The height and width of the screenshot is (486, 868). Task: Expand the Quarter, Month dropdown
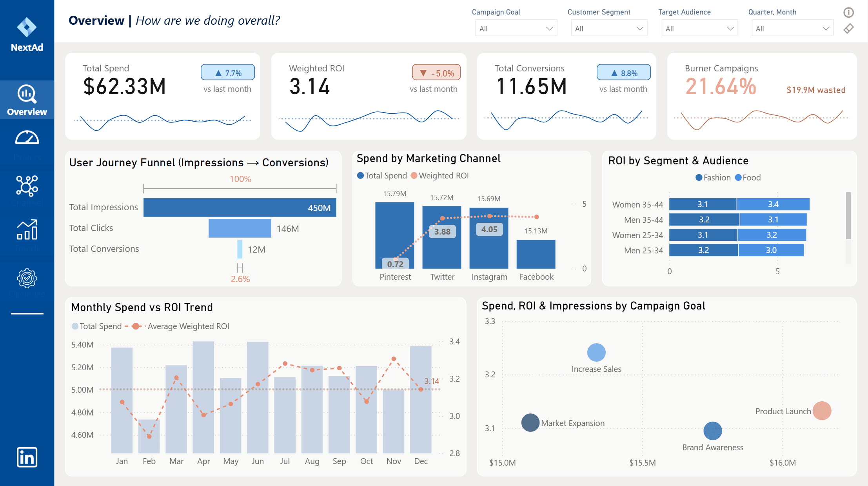coord(792,29)
